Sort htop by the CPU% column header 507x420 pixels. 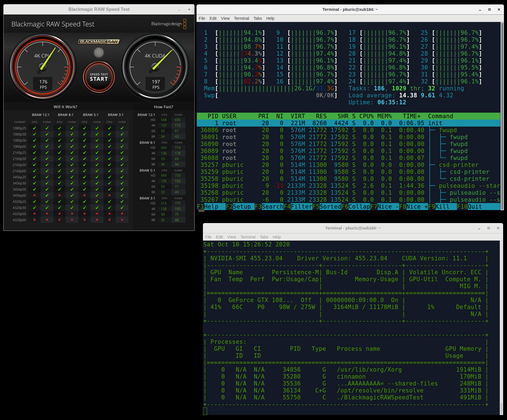(x=366, y=116)
